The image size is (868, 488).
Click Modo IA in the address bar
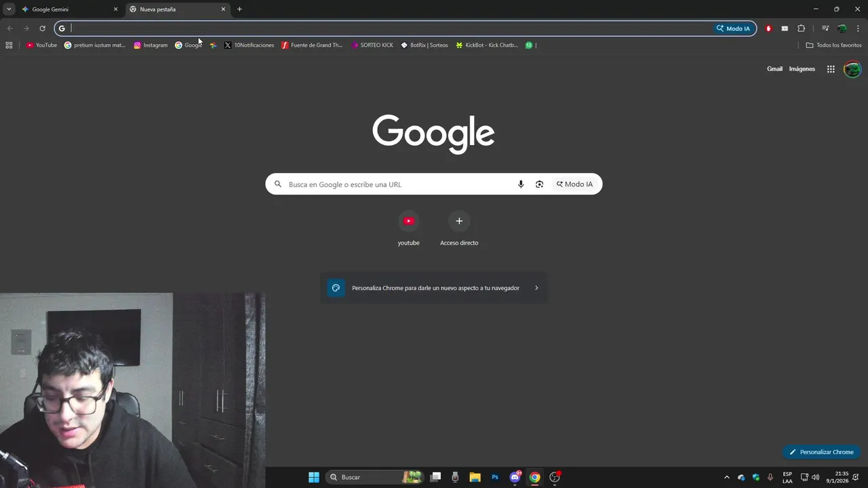point(733,28)
